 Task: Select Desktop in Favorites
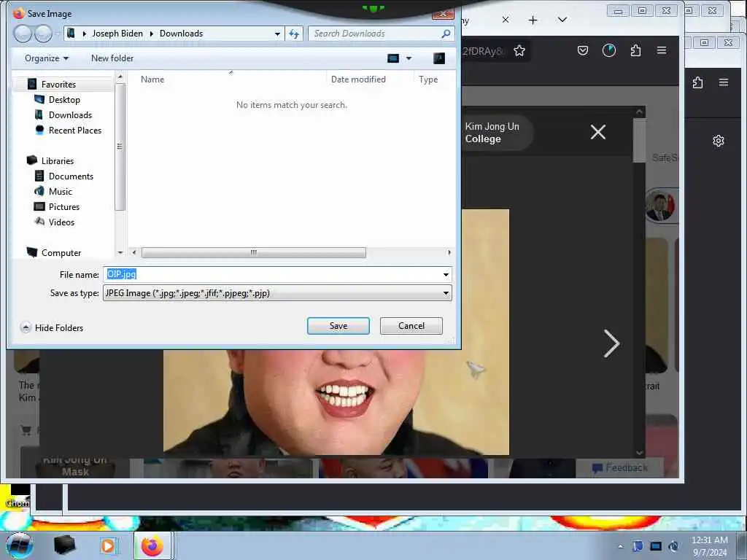[x=64, y=99]
